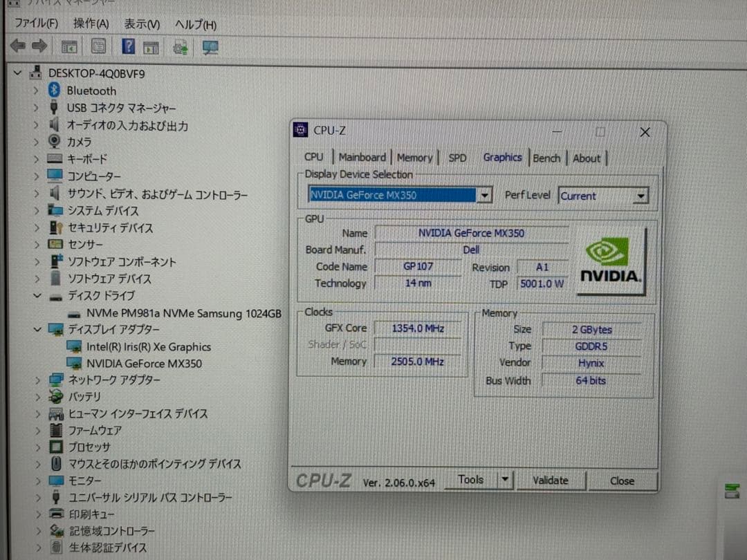This screenshot has width=747, height=560.
Task: Click the back navigation arrow in Device Manager
Action: coord(17,46)
